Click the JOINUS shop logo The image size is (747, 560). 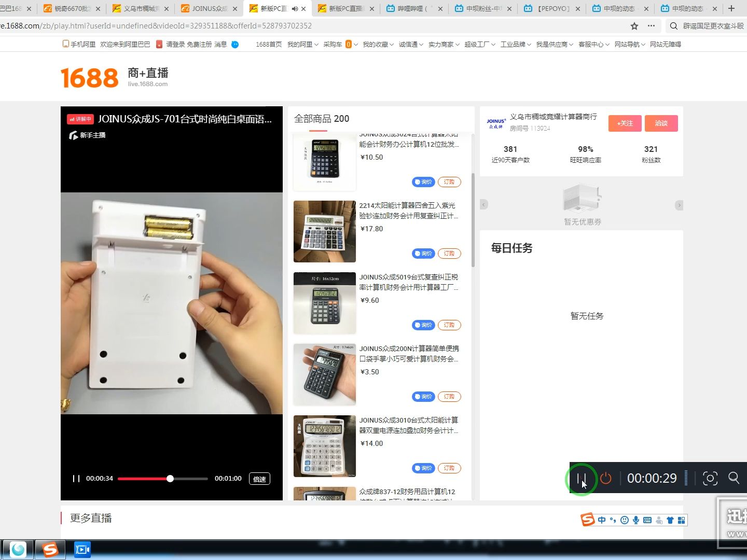click(x=496, y=123)
